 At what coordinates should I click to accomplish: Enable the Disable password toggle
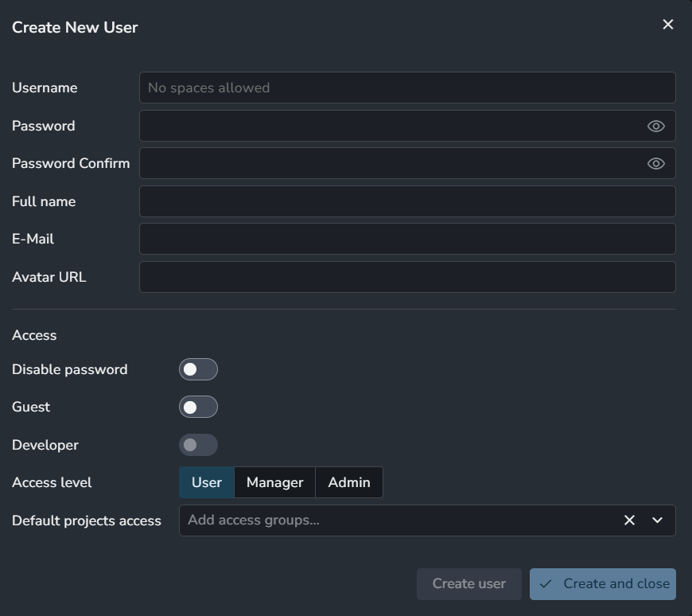point(198,369)
